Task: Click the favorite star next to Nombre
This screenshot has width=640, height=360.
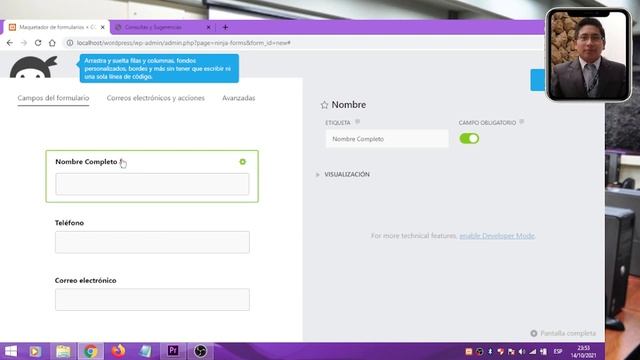Action: coord(324,105)
